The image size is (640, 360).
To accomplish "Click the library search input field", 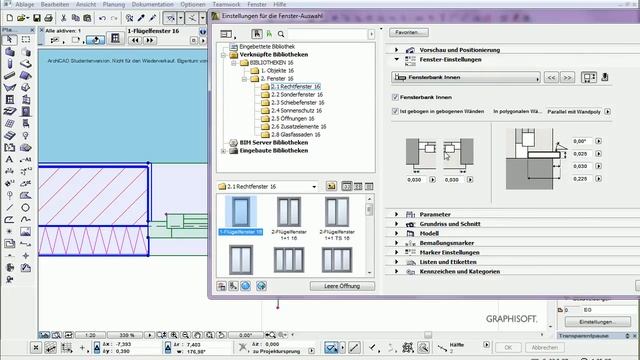I will click(x=328, y=34).
